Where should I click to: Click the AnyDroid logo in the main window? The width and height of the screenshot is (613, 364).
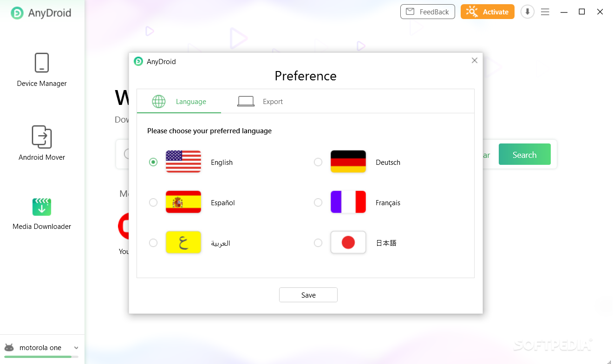pyautogui.click(x=17, y=13)
